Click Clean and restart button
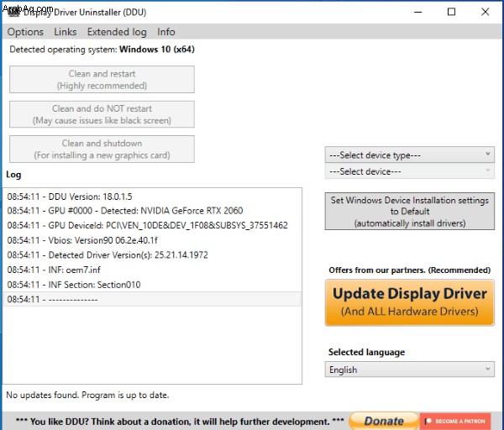Viewport: 504px width, 430px height. (x=102, y=80)
